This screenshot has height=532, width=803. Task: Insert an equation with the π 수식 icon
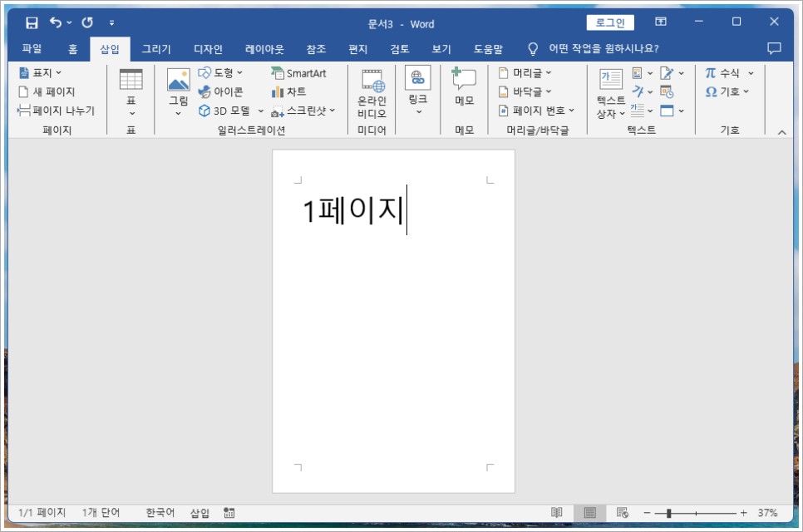(x=722, y=73)
